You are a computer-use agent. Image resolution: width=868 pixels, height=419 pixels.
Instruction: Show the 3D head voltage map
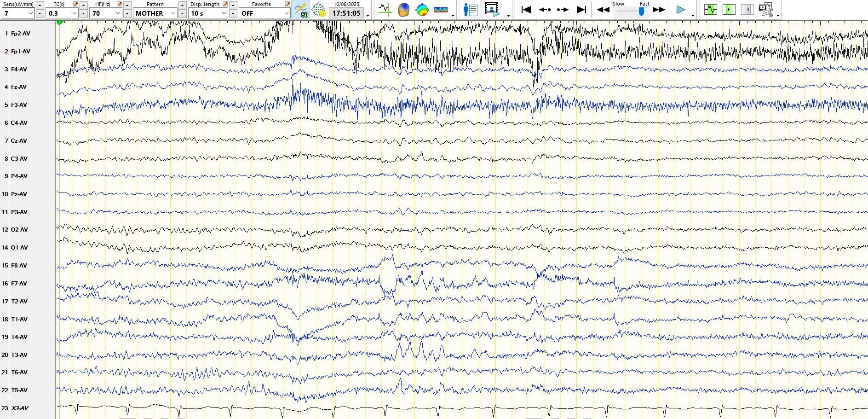point(403,10)
